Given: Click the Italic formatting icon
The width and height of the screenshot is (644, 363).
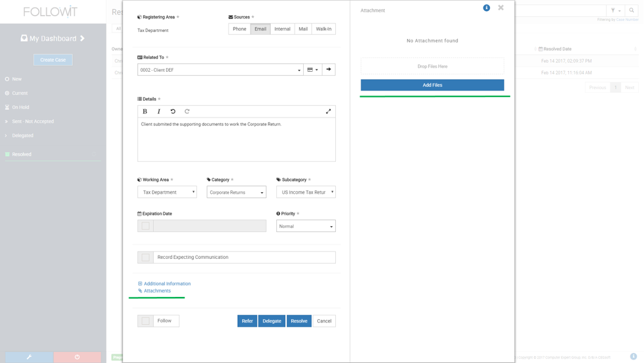Looking at the screenshot, I should (x=159, y=111).
